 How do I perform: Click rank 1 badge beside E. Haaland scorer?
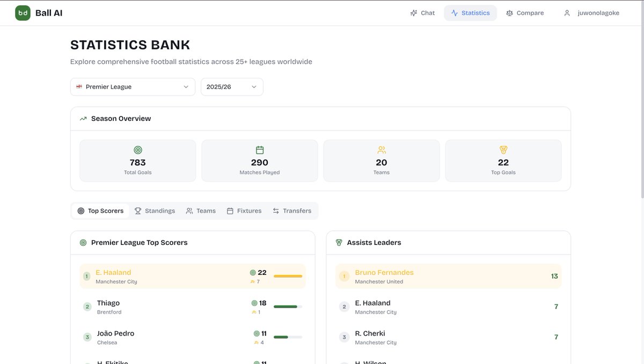point(86,276)
